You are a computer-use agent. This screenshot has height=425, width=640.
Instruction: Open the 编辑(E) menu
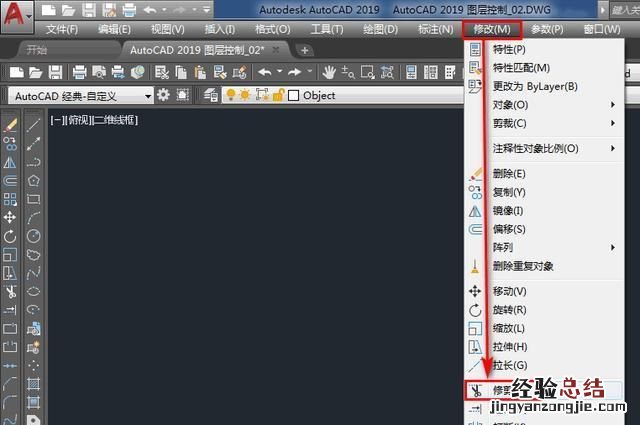point(114,29)
